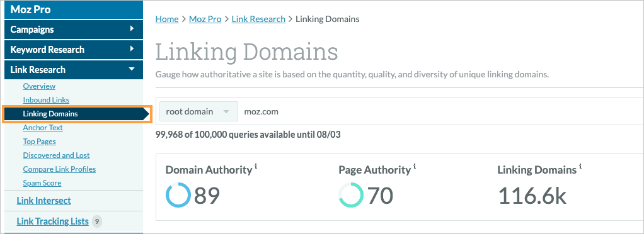Open Campaigns section
644x234 pixels.
[x=74, y=30]
